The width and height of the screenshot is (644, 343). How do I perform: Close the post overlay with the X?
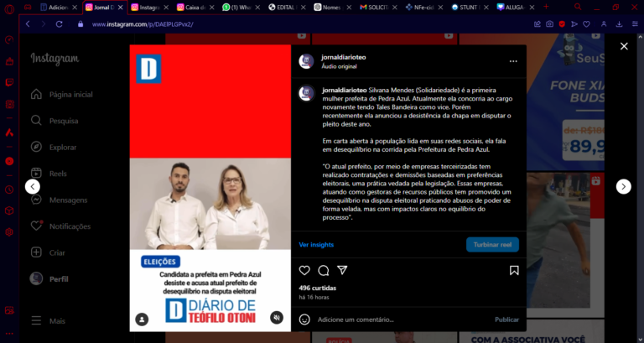(624, 46)
